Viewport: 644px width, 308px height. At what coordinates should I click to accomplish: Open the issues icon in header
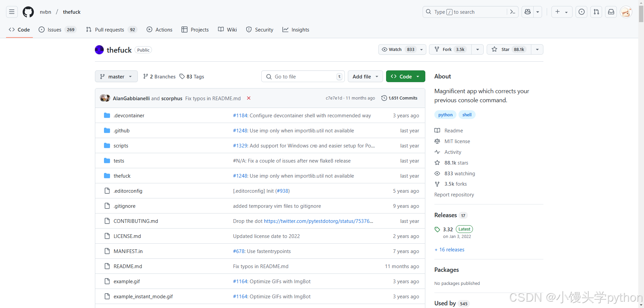click(582, 12)
